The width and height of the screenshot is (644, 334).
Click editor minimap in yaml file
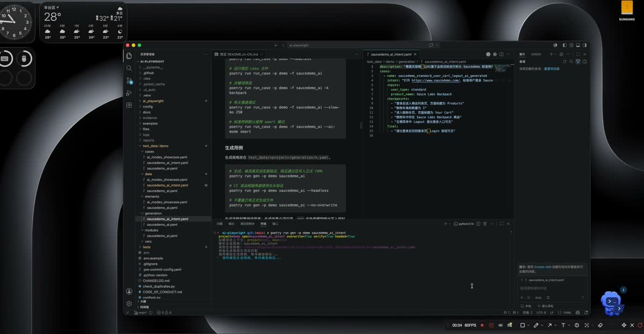[x=504, y=69]
